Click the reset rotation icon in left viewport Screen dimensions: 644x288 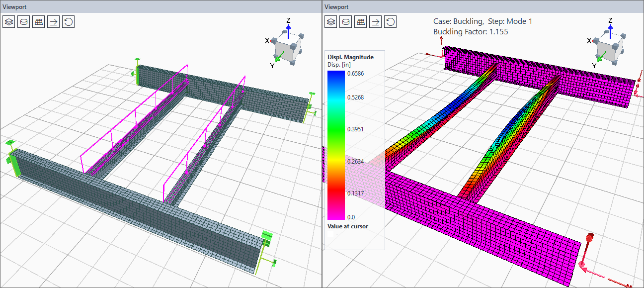pyautogui.click(x=68, y=22)
